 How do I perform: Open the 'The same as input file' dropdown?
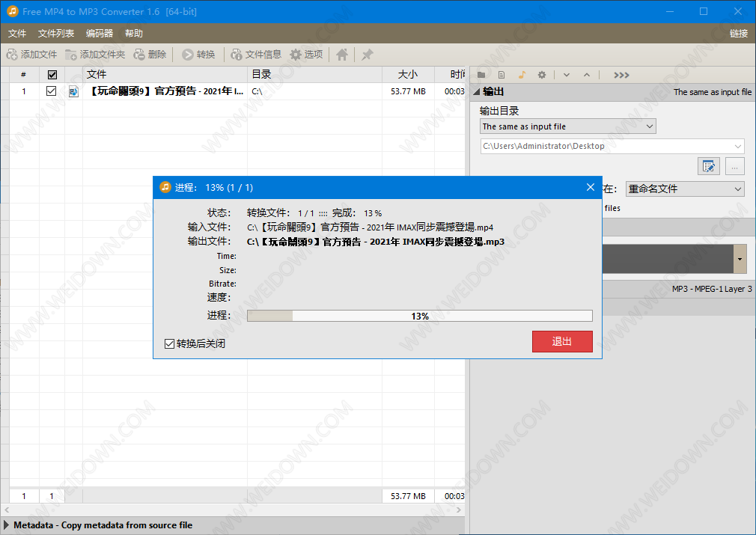[568, 126]
